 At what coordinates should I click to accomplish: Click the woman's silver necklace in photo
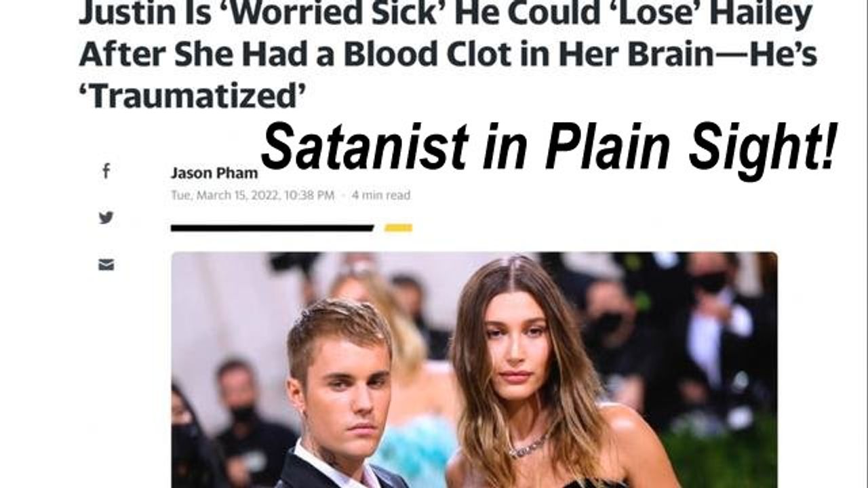528,446
